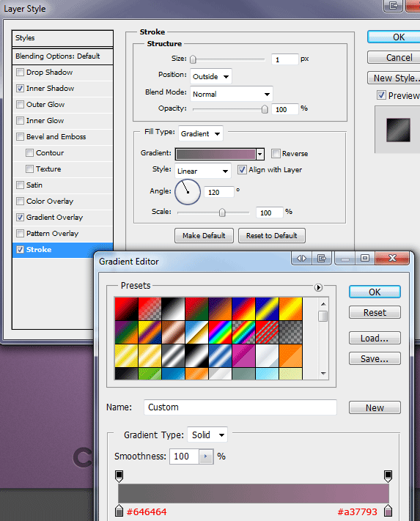Select Blending Options: Default
Image resolution: width=420 pixels, height=521 pixels.
coord(62,56)
